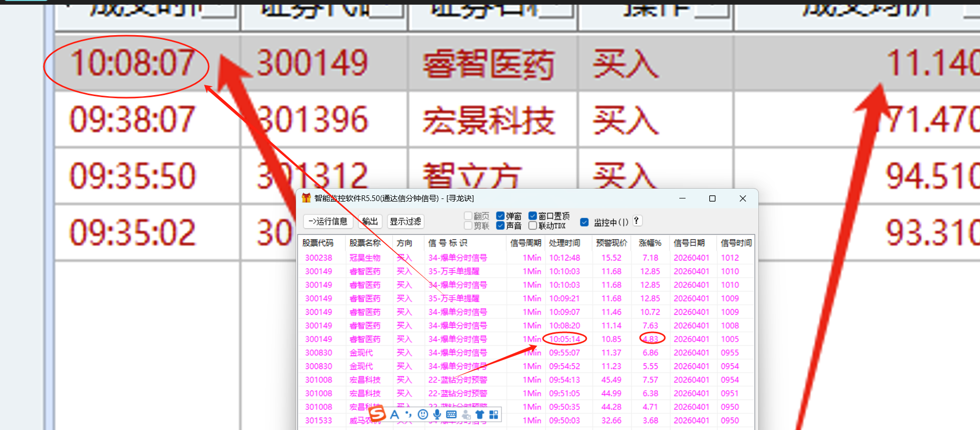Select the 09:51:05 processing time cell
The image size is (980, 430).
click(564, 393)
